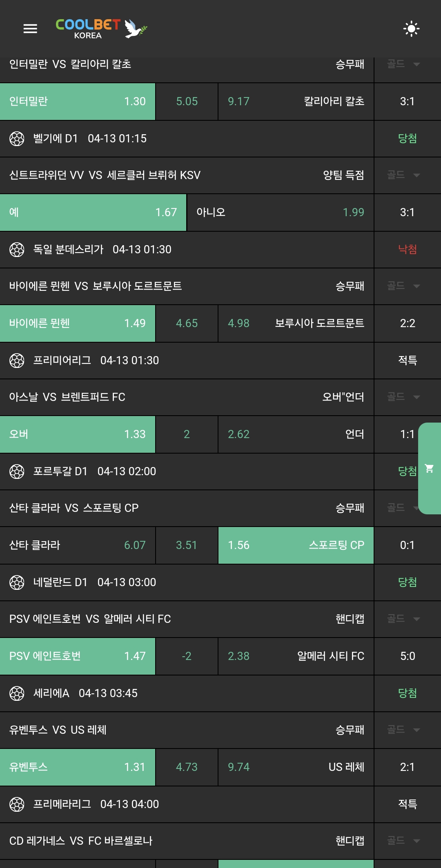
Task: Select the draw odds 4.65 for Bayern match
Action: point(187,323)
